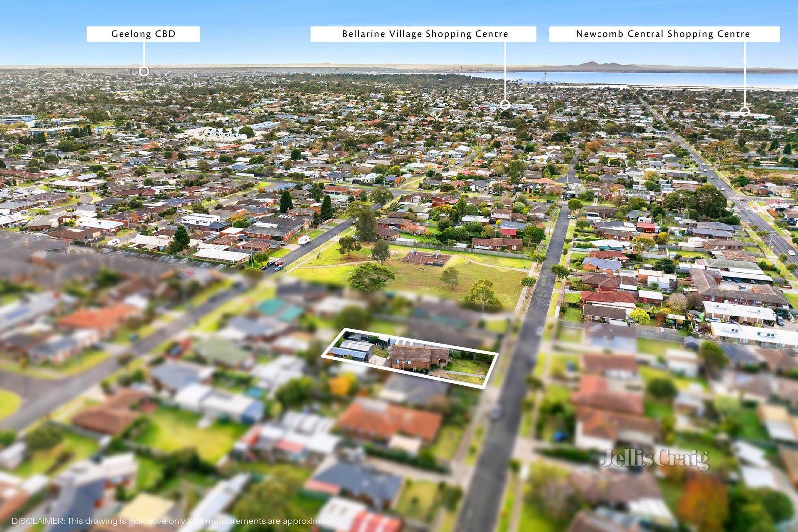Click the Newcomb Central Shopping Centre label
798x532 pixels.
664,34
